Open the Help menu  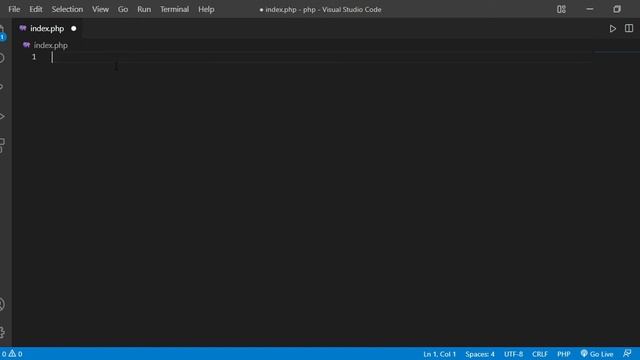coord(206,9)
